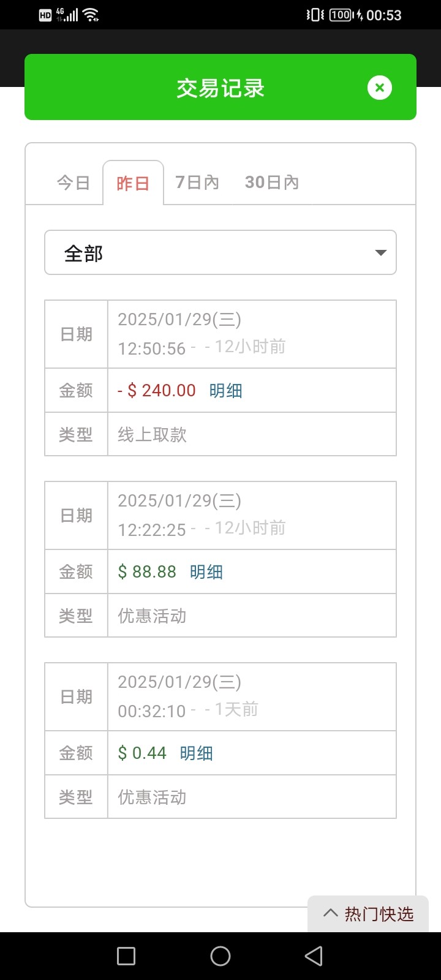This screenshot has width=441, height=980.
Task: Tap the 交易记录 header title
Action: tap(221, 88)
